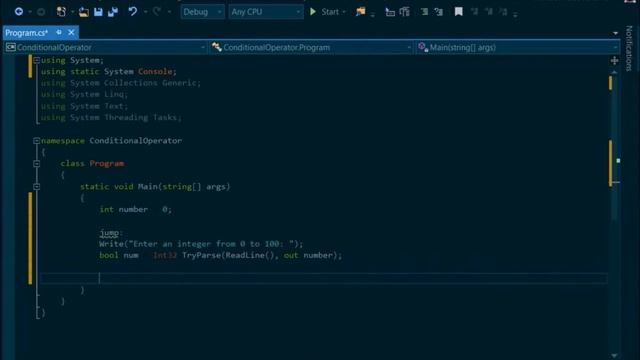Click the 'Program' class name
The height and width of the screenshot is (360, 640).
tap(107, 163)
